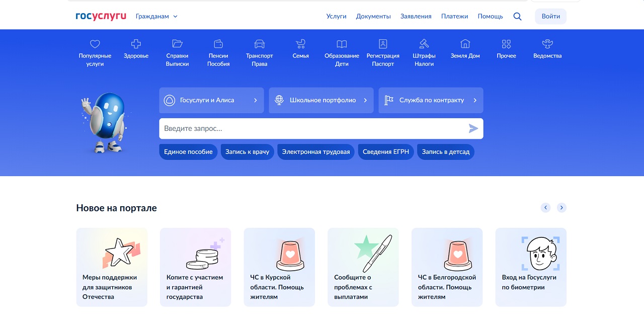Focus the Введите запрос search field
The width and height of the screenshot is (644, 329).
click(x=312, y=129)
